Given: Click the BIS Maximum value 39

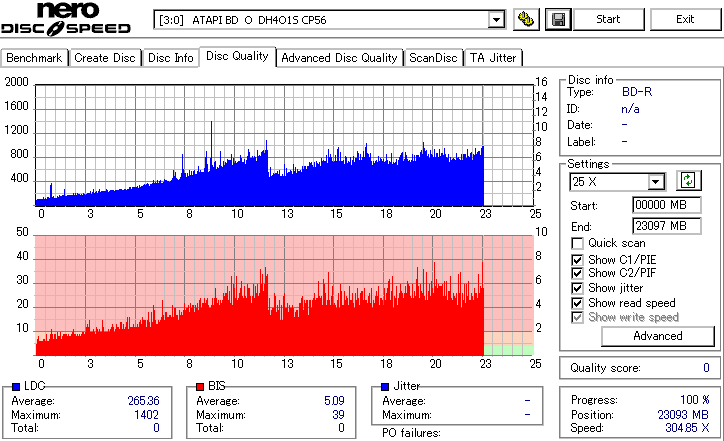Looking at the screenshot, I should (x=338, y=415).
